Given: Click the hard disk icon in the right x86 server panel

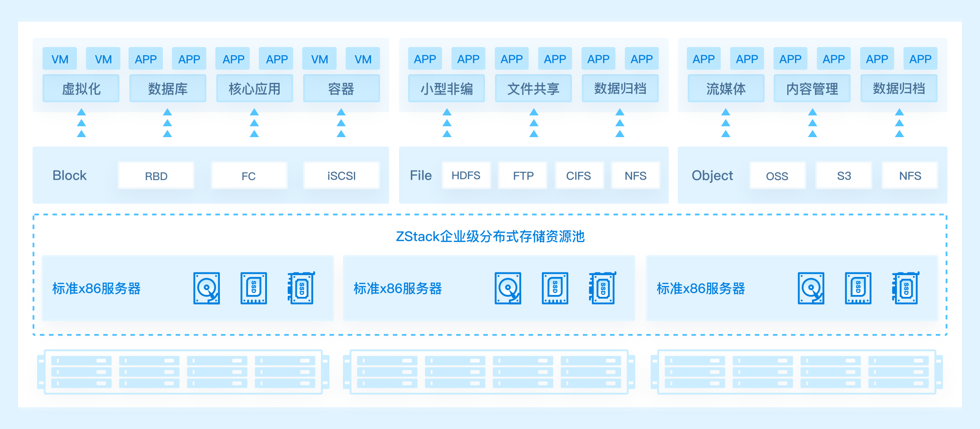Looking at the screenshot, I should click(811, 288).
